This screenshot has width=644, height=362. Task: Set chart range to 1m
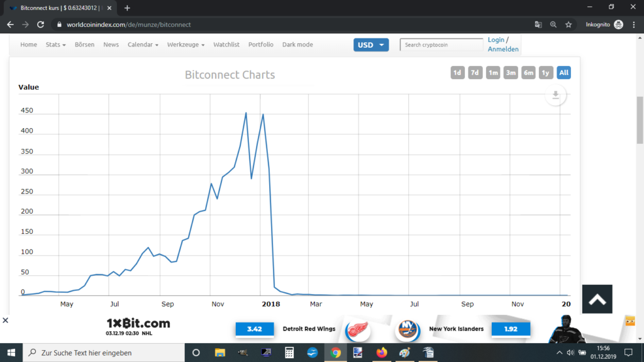pos(493,73)
